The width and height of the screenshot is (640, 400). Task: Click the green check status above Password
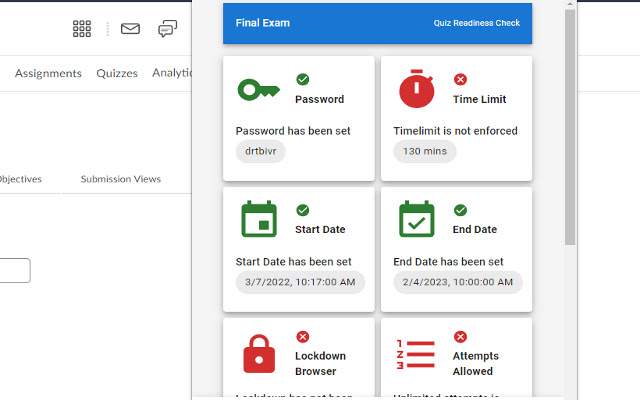[302, 79]
